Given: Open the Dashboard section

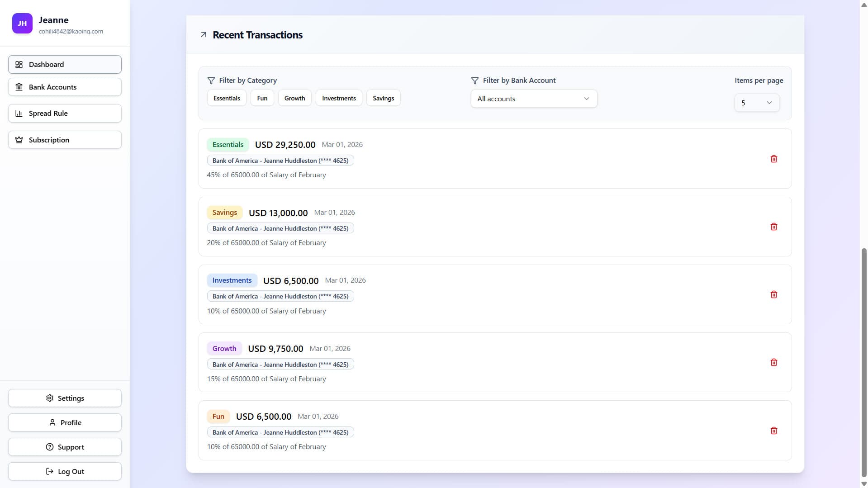Looking at the screenshot, I should coord(64,64).
